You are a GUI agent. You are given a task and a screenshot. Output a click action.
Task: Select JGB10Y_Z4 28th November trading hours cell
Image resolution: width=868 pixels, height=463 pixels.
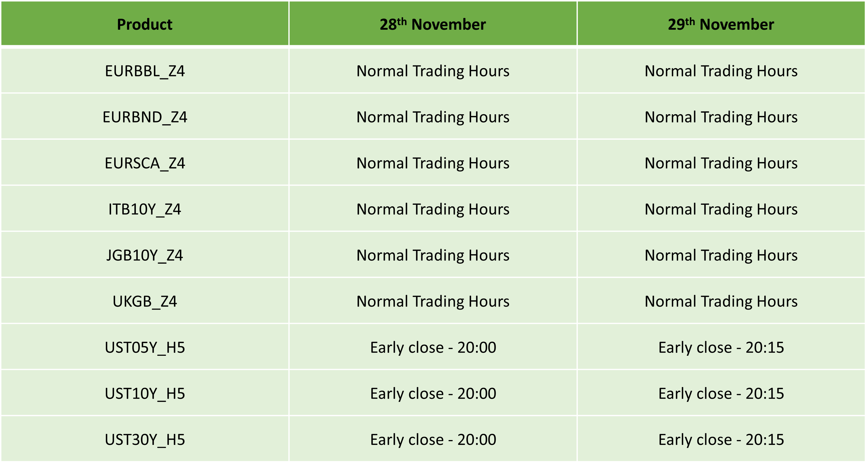point(433,255)
